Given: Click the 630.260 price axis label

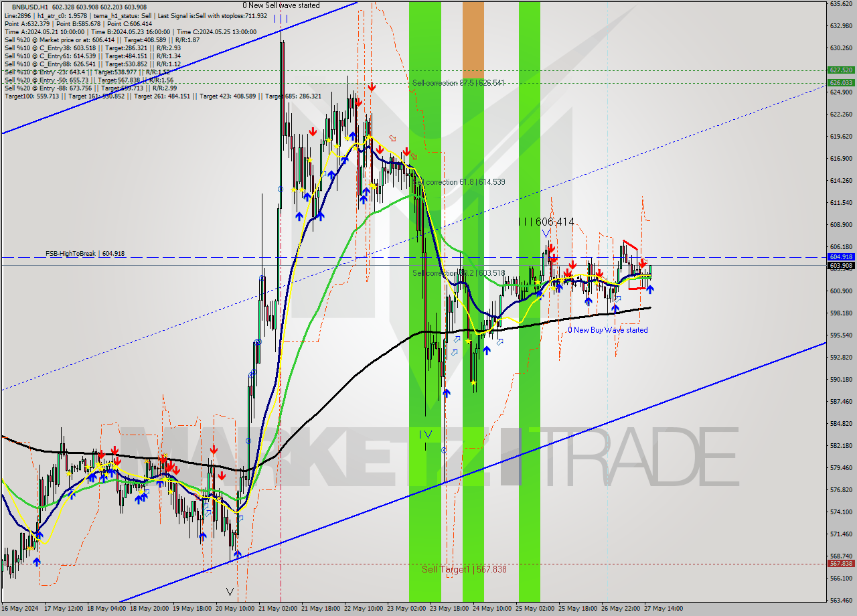Looking at the screenshot, I should (840, 48).
